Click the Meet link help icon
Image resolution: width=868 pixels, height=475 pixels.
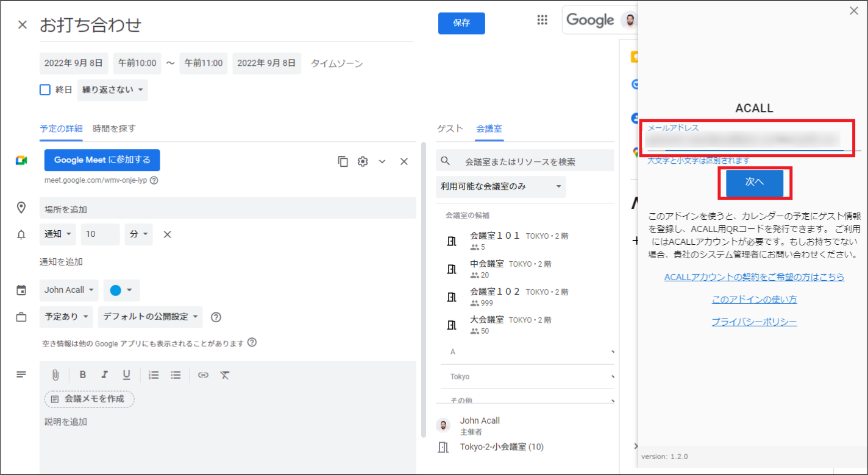tap(154, 180)
